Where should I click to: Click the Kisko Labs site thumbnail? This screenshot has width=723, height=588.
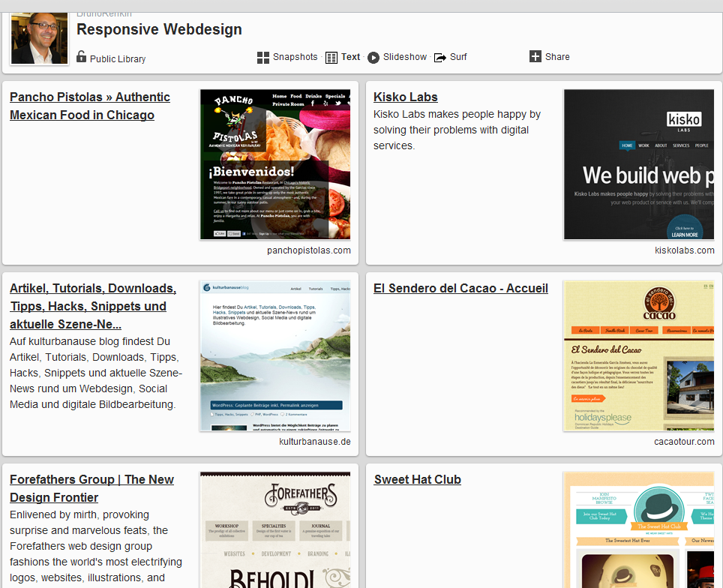638,165
